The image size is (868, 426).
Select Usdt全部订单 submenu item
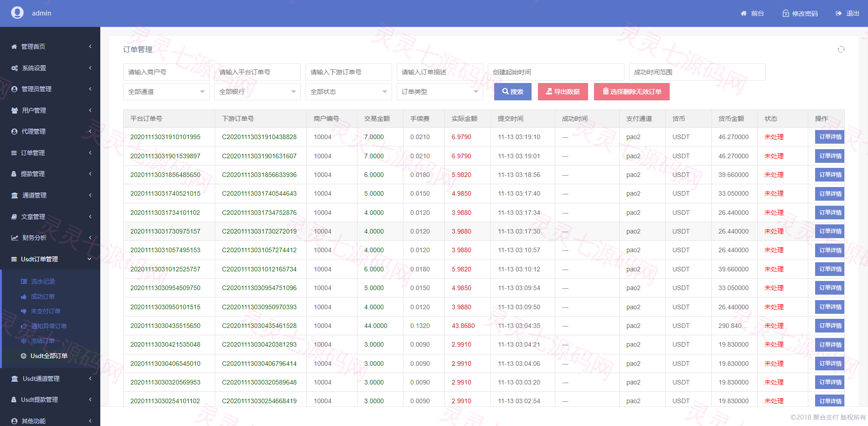(49, 356)
